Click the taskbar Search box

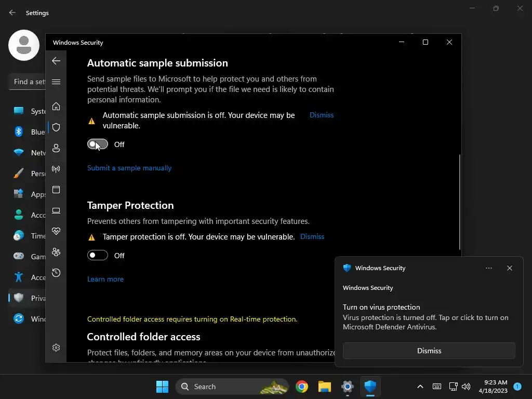pos(232,387)
